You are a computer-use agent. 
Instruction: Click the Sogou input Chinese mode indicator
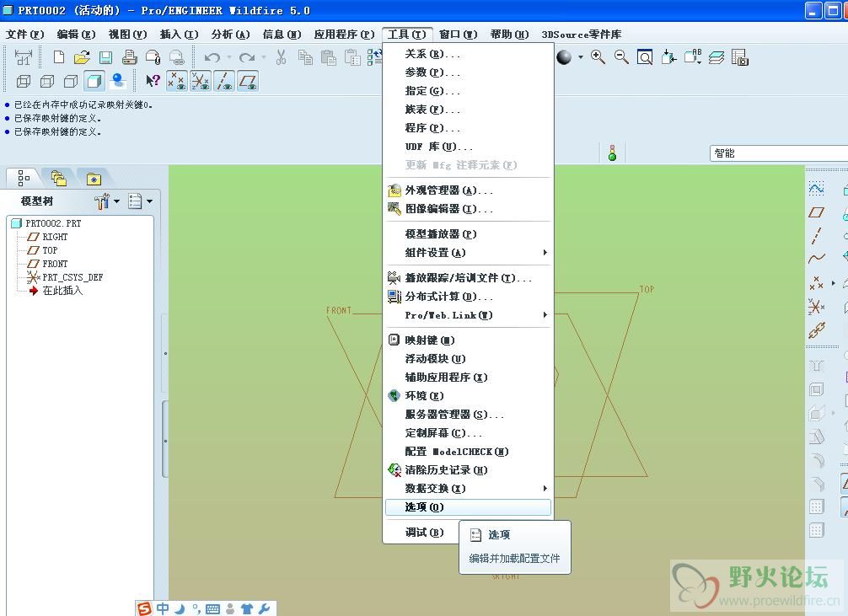[163, 608]
